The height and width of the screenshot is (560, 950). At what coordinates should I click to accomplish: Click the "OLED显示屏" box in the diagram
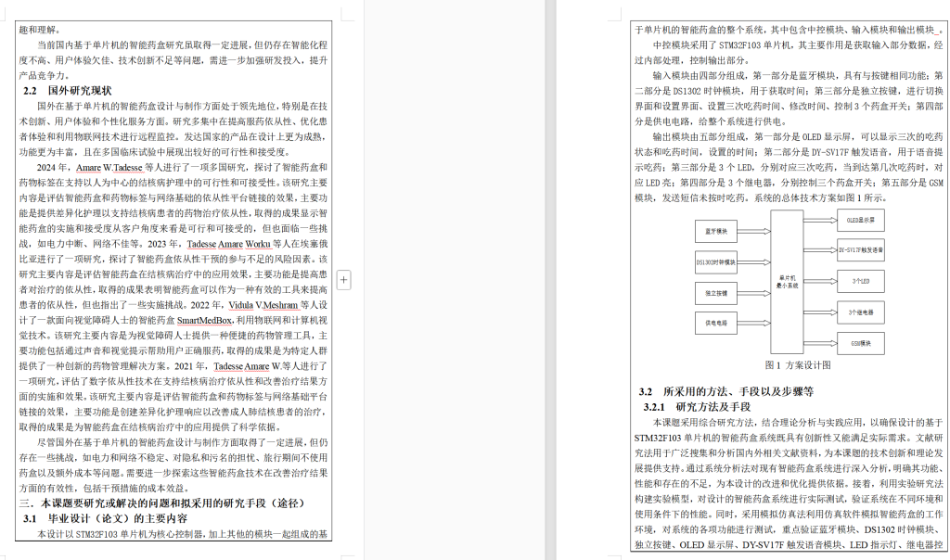point(860,220)
